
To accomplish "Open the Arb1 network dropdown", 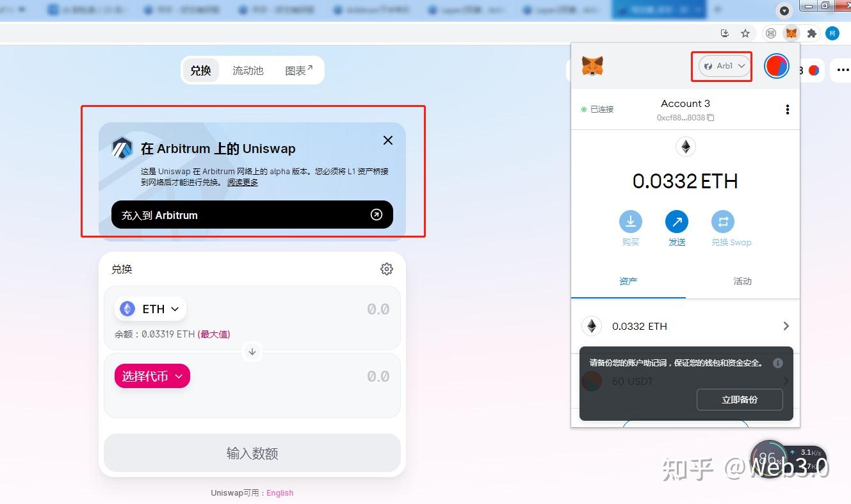I will (x=722, y=65).
